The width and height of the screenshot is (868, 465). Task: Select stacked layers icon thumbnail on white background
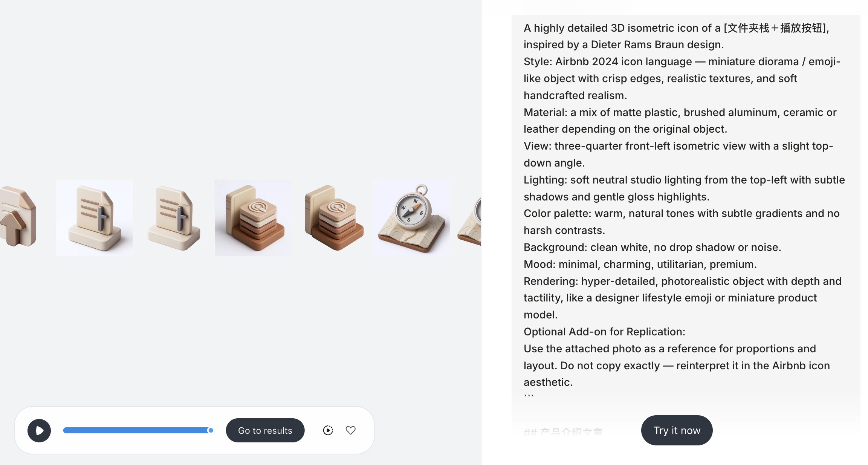click(253, 218)
